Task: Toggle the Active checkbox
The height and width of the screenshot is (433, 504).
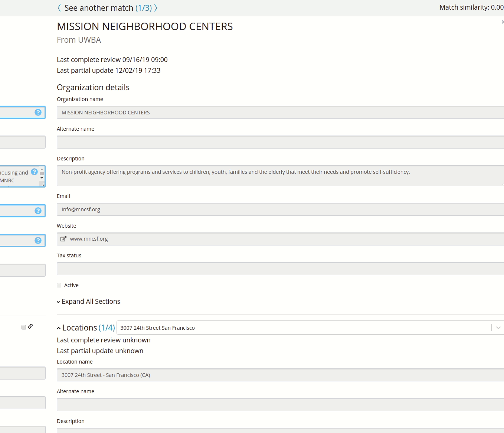Action: click(x=59, y=285)
